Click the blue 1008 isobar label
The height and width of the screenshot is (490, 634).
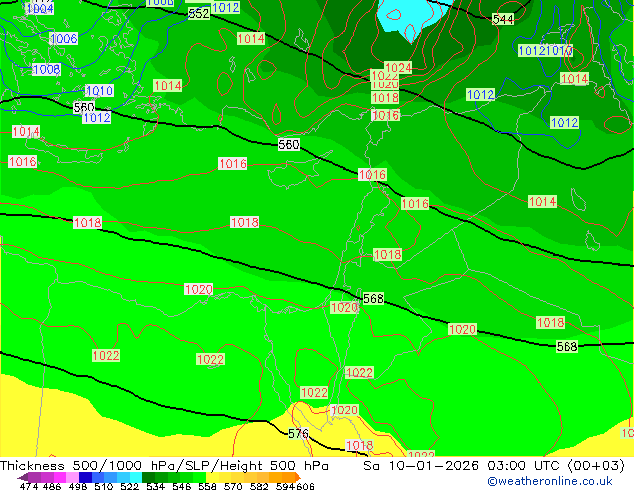coord(46,70)
